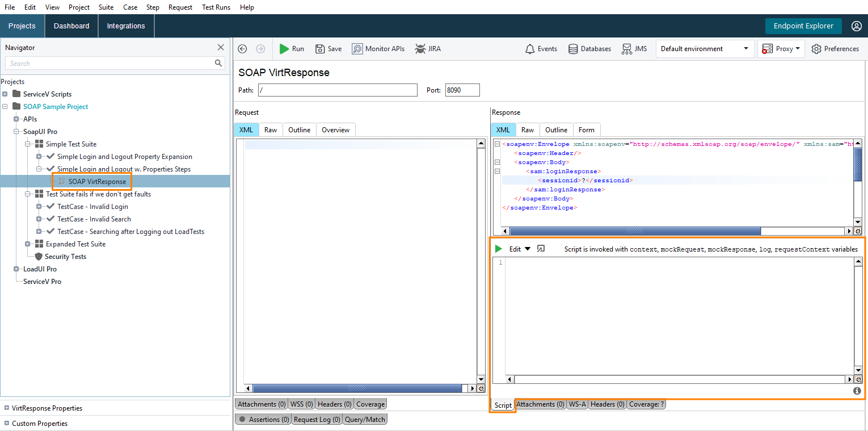The height and width of the screenshot is (431, 868).
Task: Open the JMS tool
Action: tap(634, 49)
